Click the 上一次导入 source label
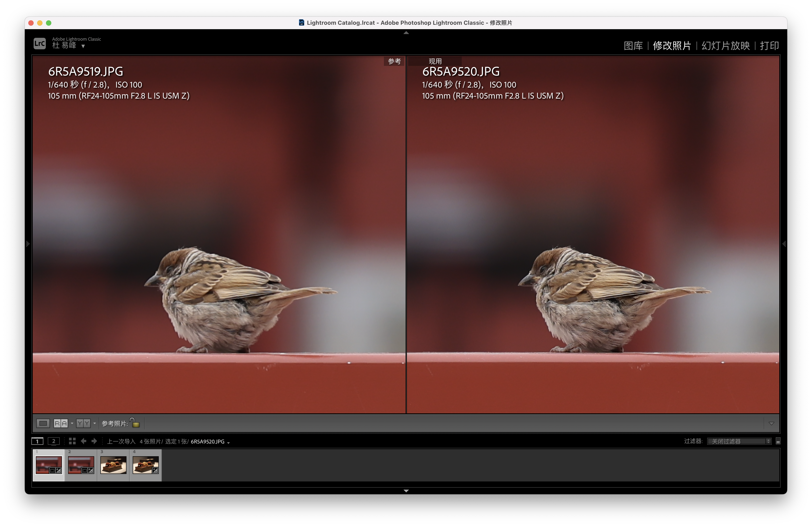 coord(121,441)
